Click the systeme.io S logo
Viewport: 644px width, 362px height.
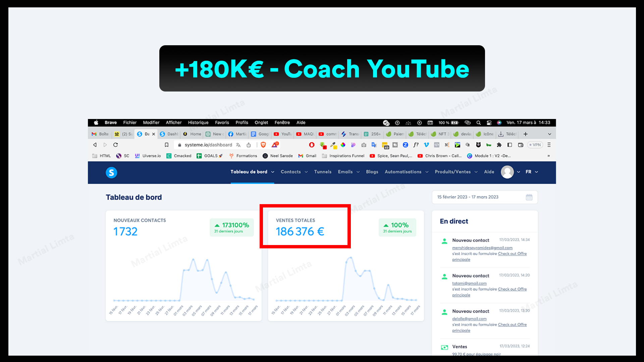click(111, 173)
